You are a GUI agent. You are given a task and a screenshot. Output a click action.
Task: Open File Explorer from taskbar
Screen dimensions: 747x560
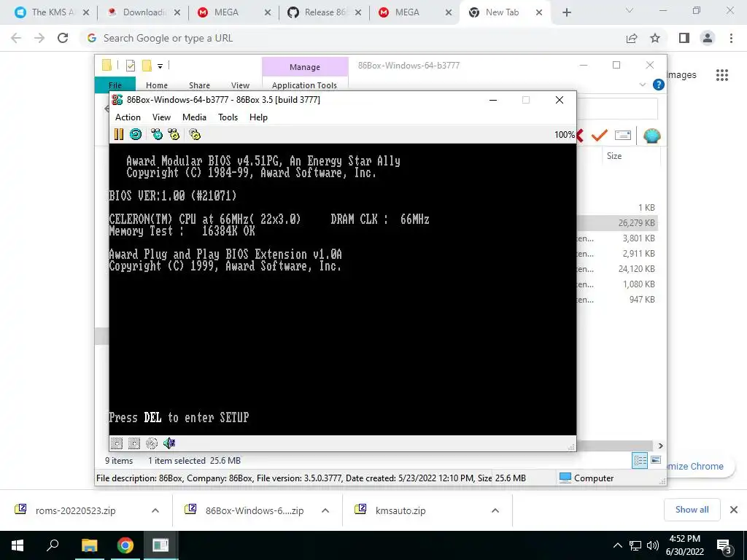click(x=89, y=545)
